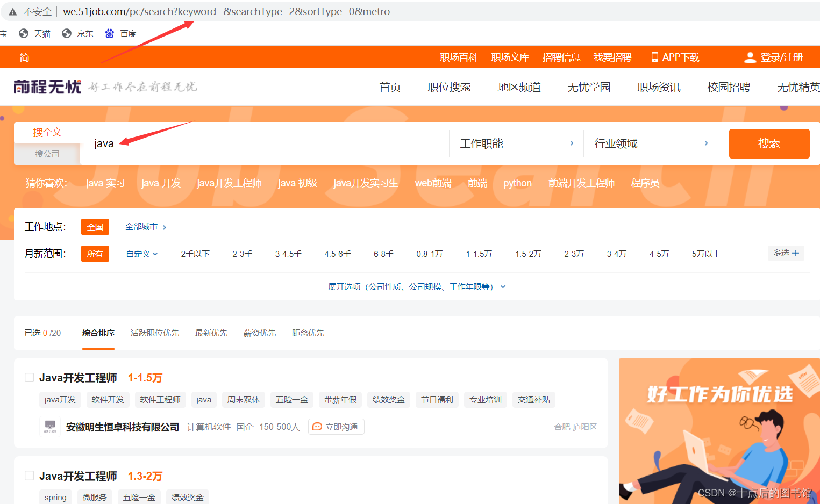Switch to 搜公司 search tab
This screenshot has width=820, height=504.
[47, 154]
